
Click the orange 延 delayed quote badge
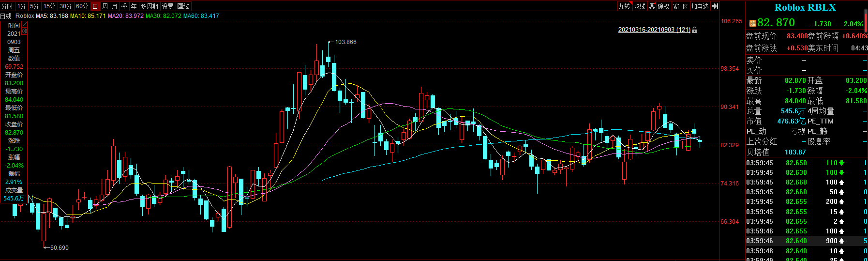point(752,23)
